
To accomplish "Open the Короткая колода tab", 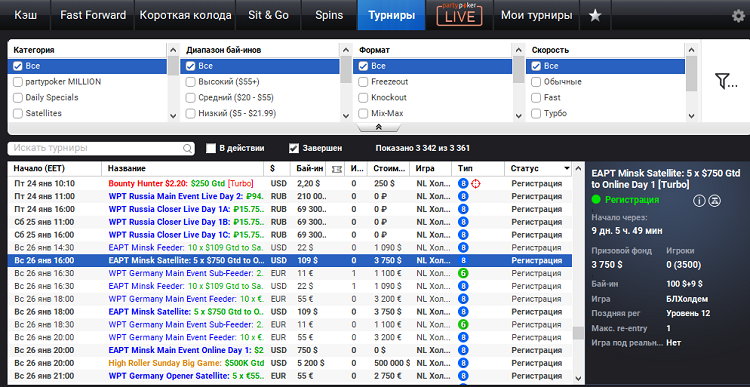I will (186, 15).
